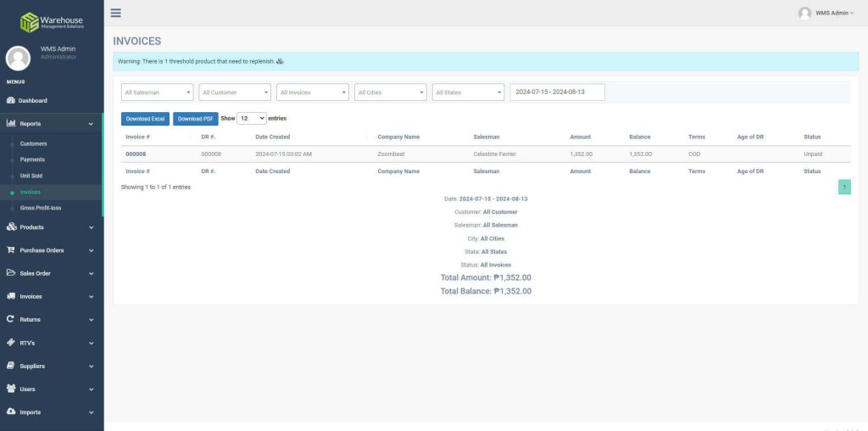Click the Purchase Orders cart icon
The height and width of the screenshot is (431, 868).
coord(10,249)
